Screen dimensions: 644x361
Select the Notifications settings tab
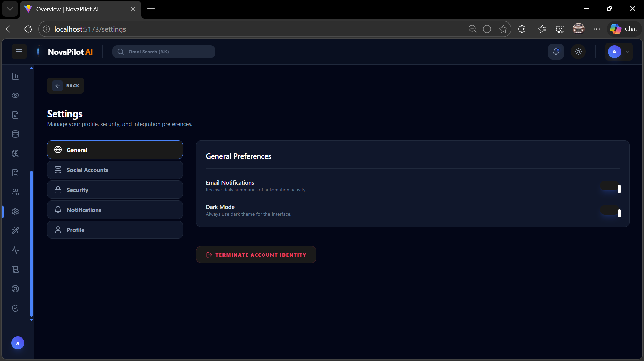(x=115, y=210)
